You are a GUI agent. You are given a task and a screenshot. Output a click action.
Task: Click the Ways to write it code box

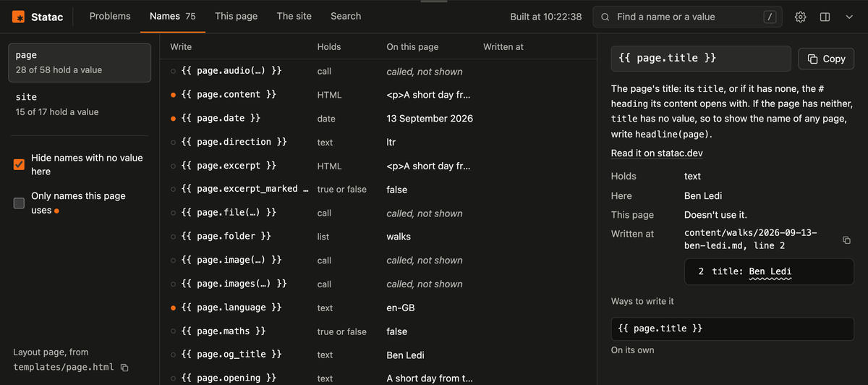pyautogui.click(x=733, y=329)
